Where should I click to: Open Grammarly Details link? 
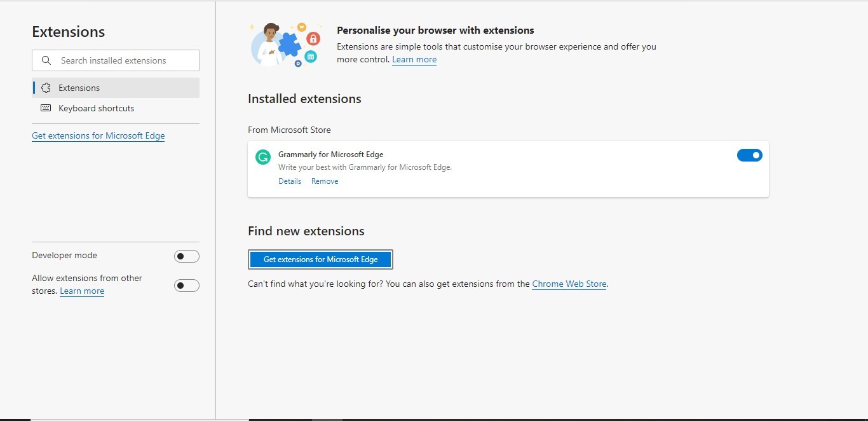coord(290,181)
